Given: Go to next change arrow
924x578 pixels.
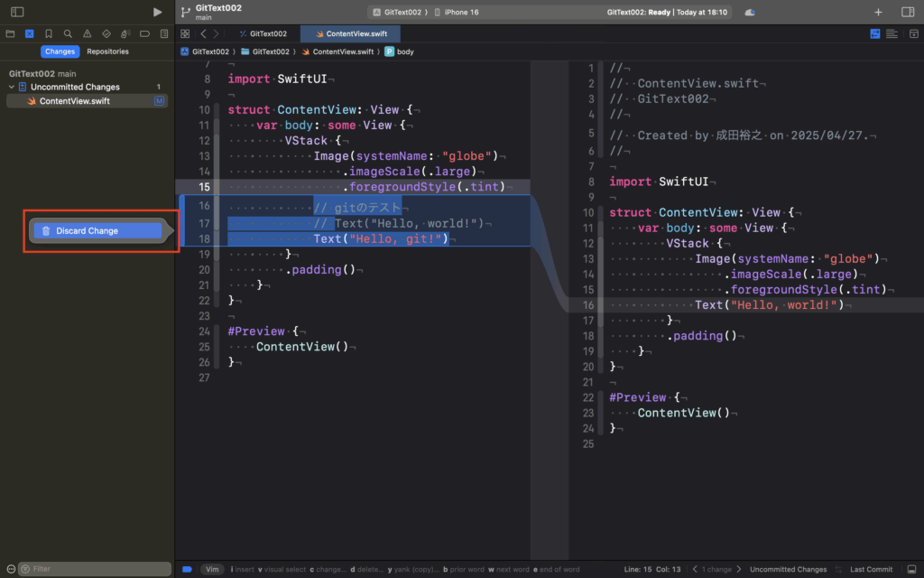Looking at the screenshot, I should pyautogui.click(x=739, y=569).
